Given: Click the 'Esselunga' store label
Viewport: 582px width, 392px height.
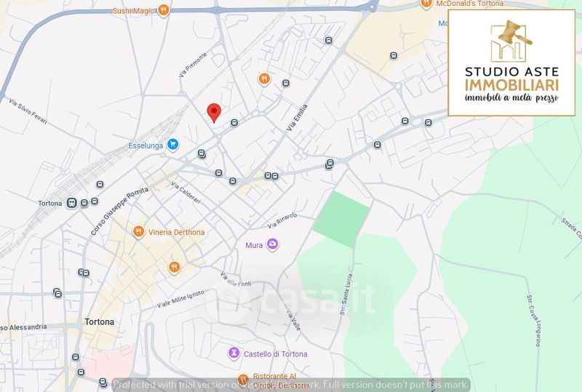Looking at the screenshot, I should click(145, 145).
